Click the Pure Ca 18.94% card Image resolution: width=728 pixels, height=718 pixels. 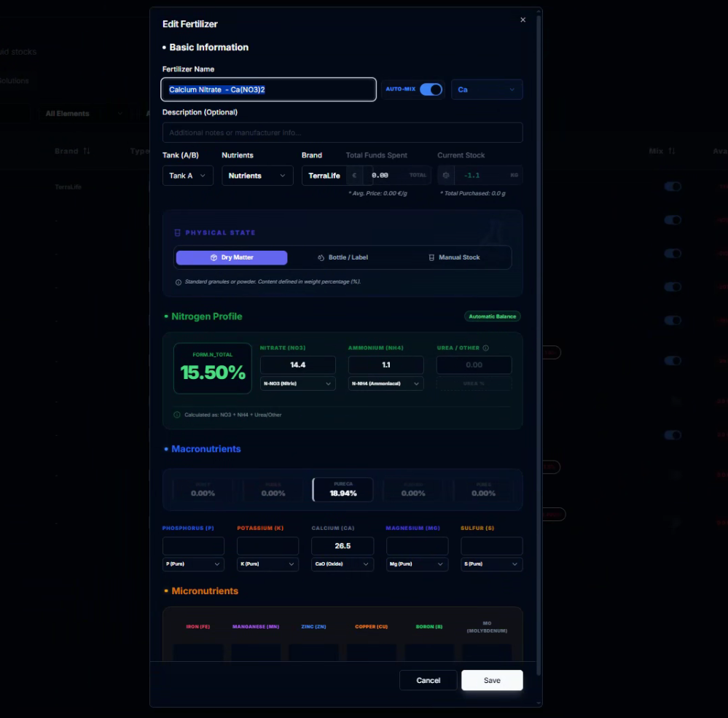[343, 490]
